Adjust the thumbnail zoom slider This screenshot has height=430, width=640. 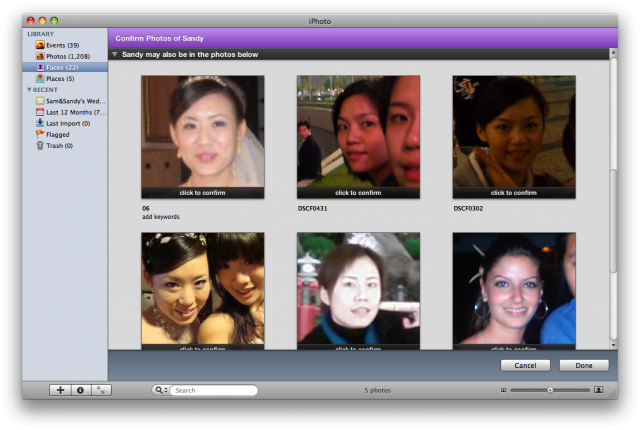tap(550, 390)
